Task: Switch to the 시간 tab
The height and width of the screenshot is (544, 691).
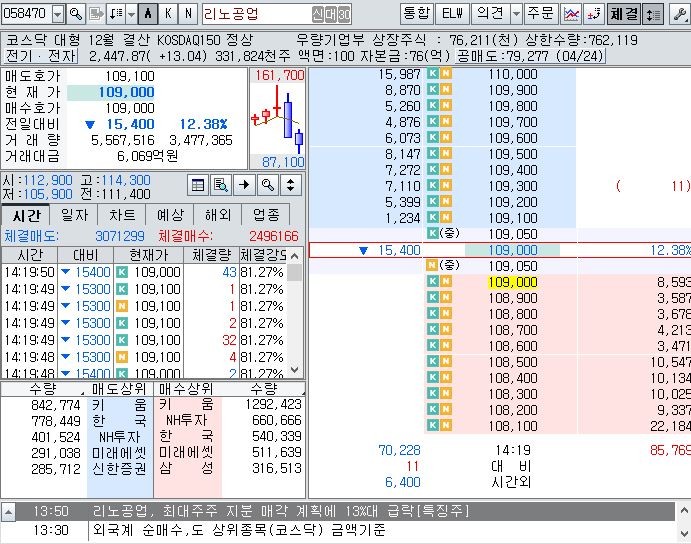Action: (x=26, y=215)
